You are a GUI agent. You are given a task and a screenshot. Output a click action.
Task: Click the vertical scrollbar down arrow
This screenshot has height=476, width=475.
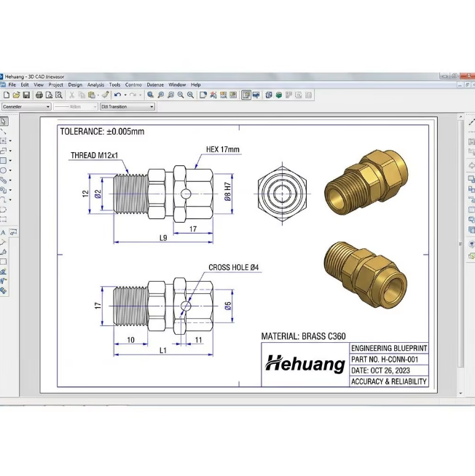coord(460,394)
